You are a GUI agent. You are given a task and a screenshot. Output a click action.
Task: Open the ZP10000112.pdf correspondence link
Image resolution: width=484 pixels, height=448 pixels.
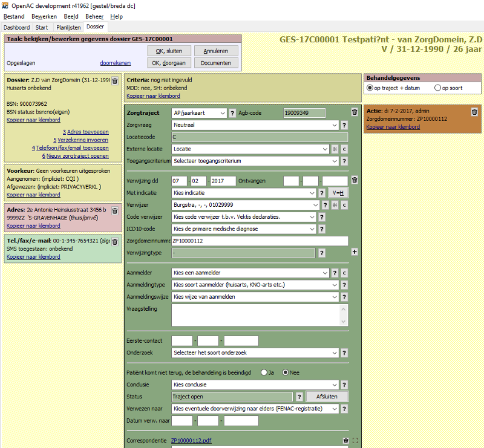click(x=191, y=441)
